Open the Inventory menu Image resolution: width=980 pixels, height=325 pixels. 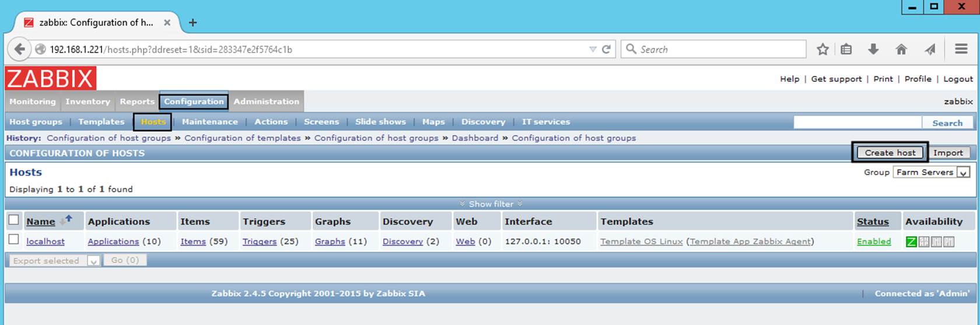(x=87, y=102)
